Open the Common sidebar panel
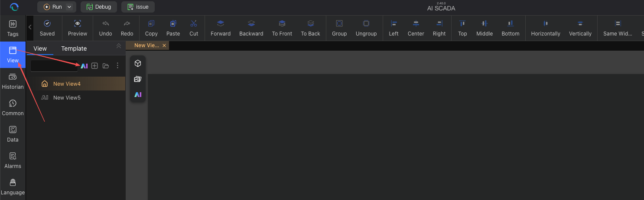 13,107
